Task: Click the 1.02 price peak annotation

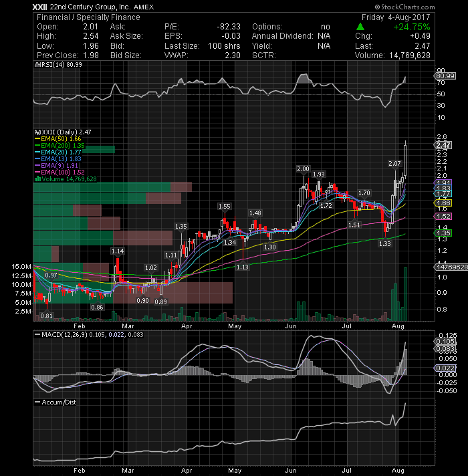Action: pyautogui.click(x=151, y=267)
